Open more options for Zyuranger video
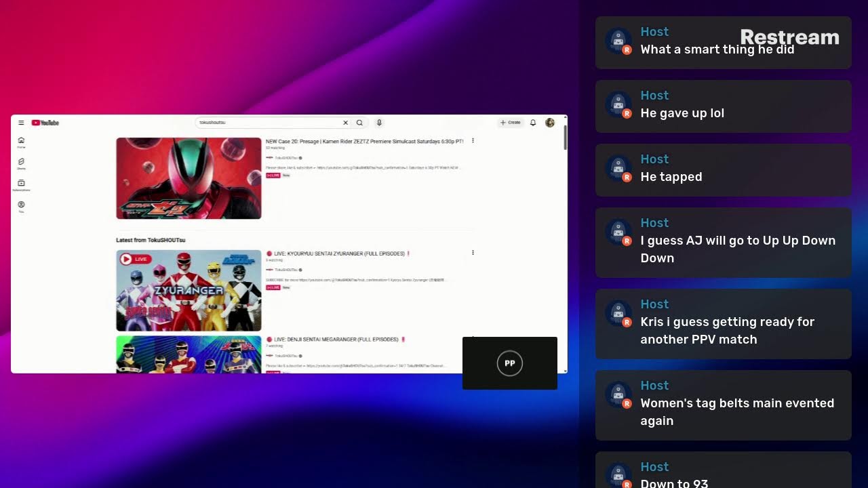The height and width of the screenshot is (488, 868). [473, 253]
